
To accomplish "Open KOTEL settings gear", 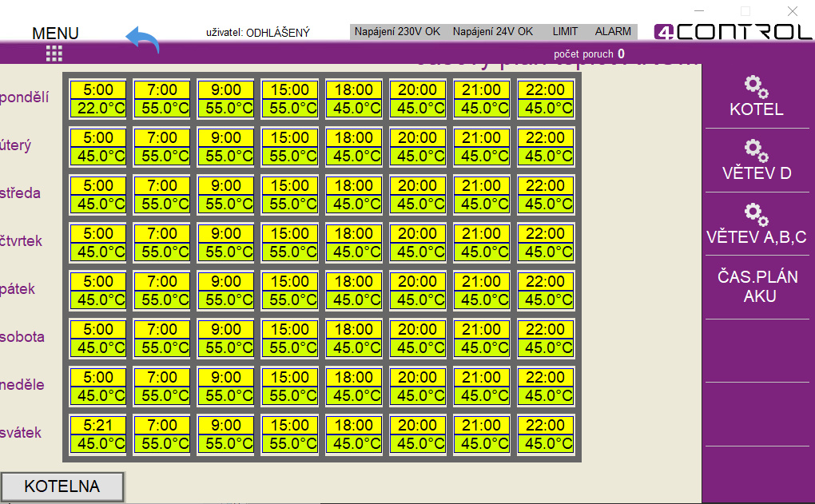I will 756,87.
